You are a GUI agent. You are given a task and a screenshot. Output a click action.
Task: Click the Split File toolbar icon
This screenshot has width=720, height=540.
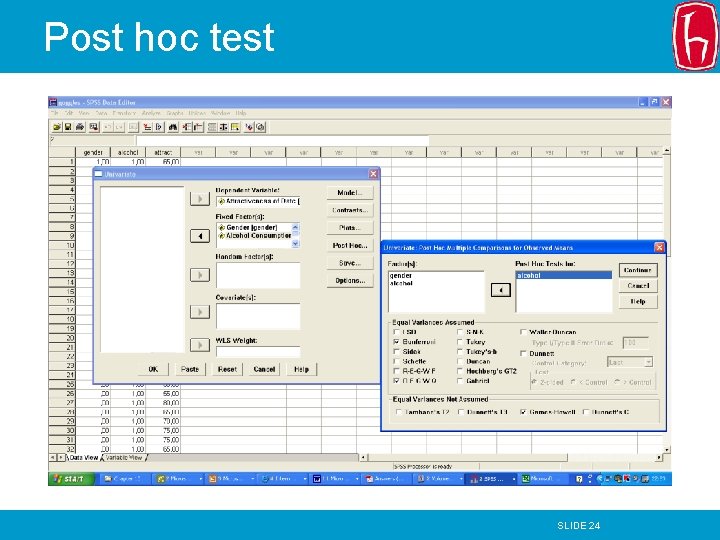click(x=212, y=127)
